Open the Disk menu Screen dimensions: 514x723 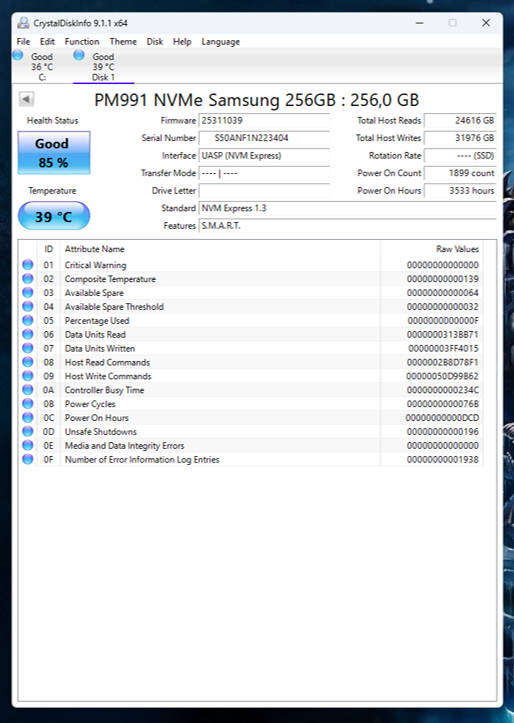pos(154,41)
